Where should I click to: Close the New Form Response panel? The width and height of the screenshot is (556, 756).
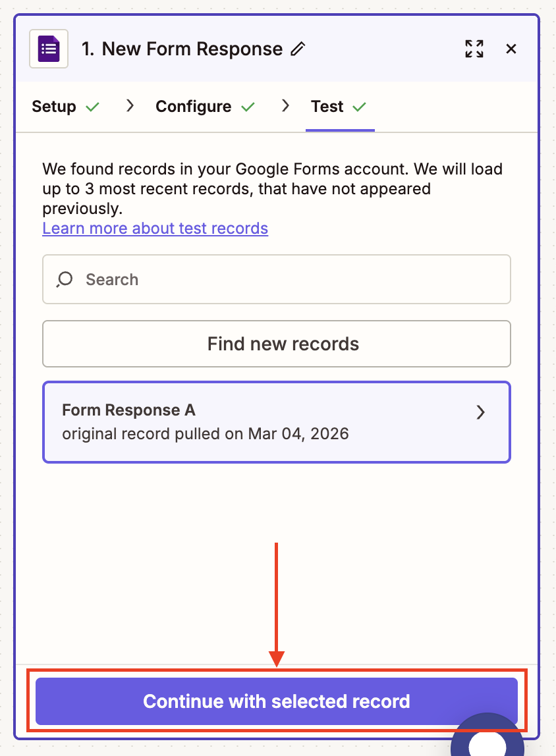click(x=511, y=49)
